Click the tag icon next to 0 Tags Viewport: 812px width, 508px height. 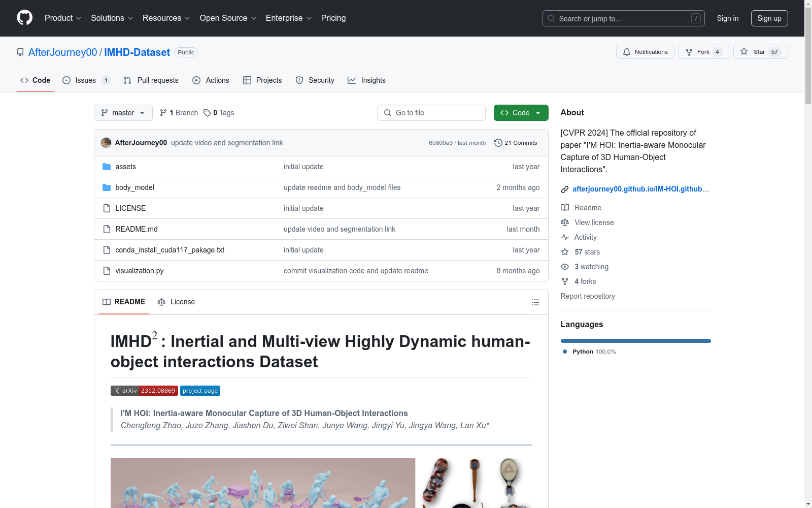click(207, 113)
